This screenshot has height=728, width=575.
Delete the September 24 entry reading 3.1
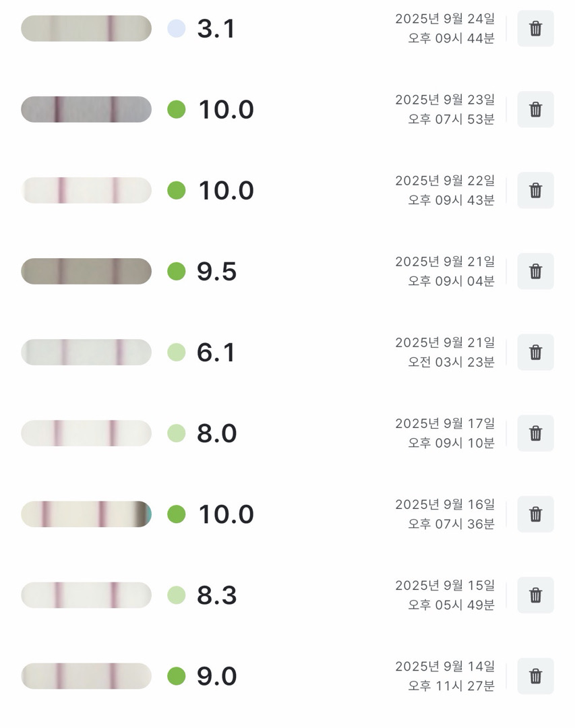[x=535, y=29]
